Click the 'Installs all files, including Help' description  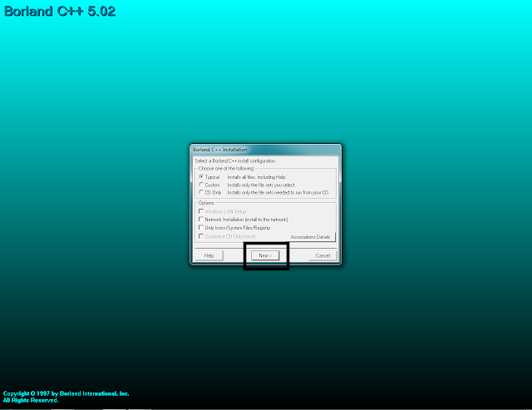257,177
